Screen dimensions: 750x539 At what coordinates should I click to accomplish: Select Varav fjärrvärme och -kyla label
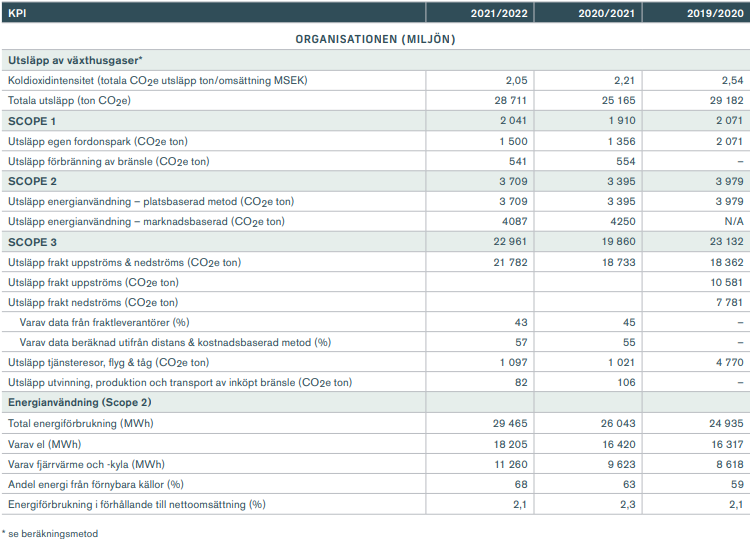(86, 465)
